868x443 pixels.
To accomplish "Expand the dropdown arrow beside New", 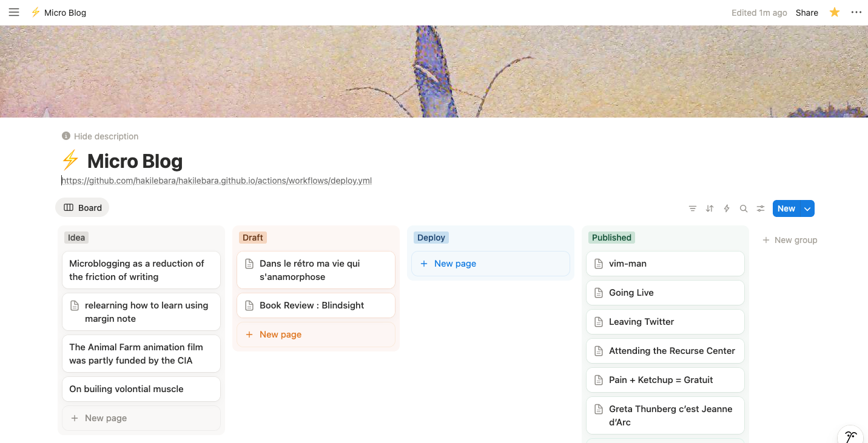I will [807, 208].
